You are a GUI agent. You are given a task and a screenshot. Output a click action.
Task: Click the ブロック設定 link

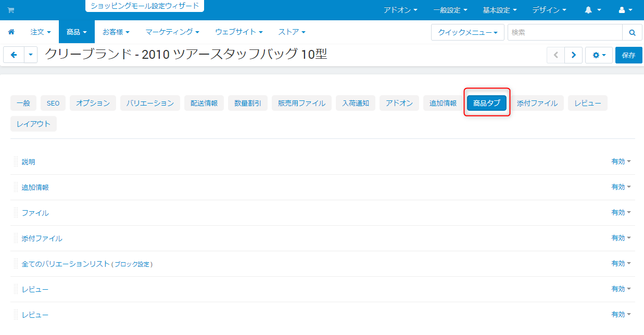click(x=133, y=264)
